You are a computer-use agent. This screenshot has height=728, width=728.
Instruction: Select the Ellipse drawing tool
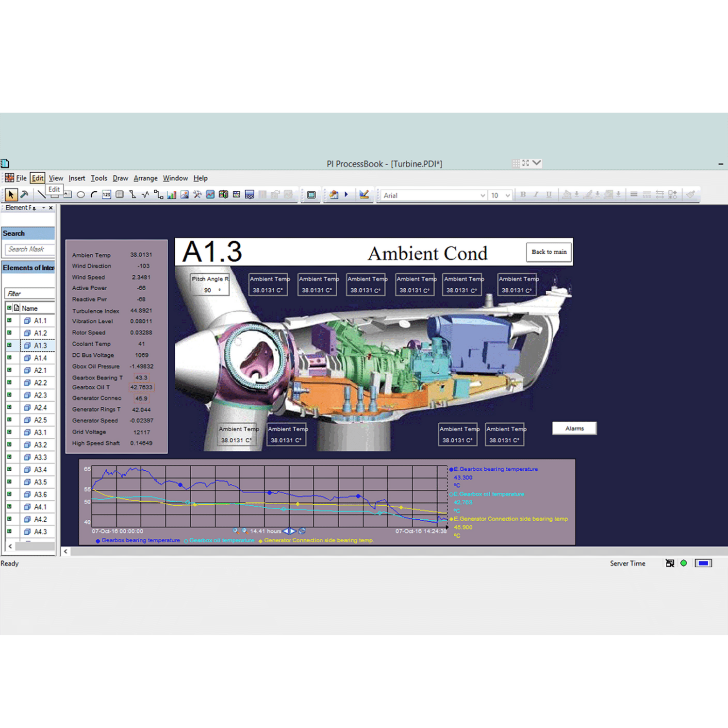(x=81, y=195)
